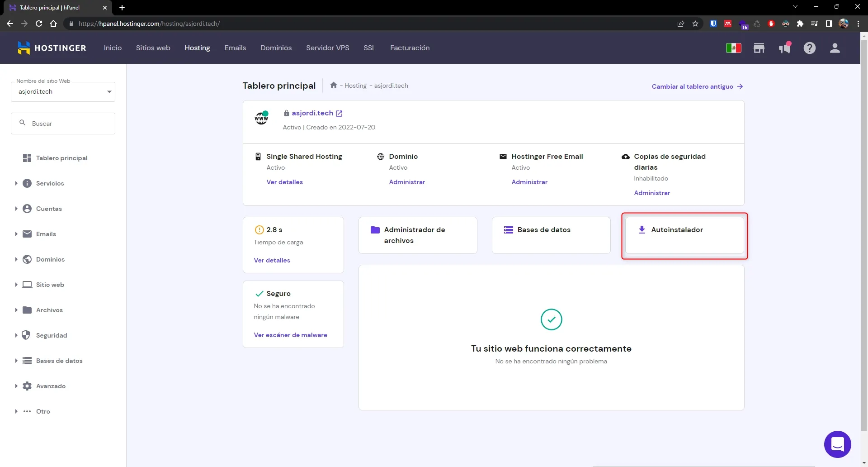
Task: Click the Dominios globe sidebar icon
Action: (27, 259)
